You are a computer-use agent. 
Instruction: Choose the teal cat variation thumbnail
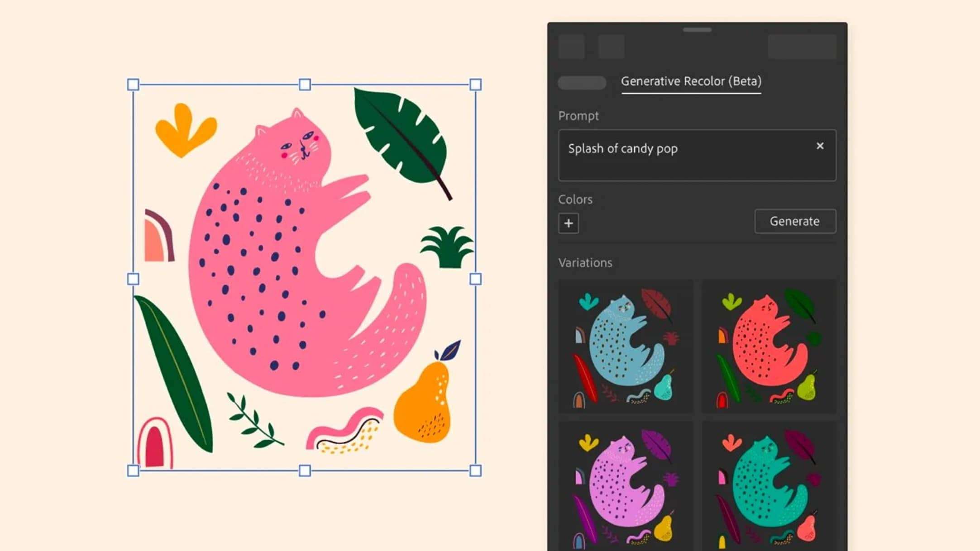click(769, 486)
